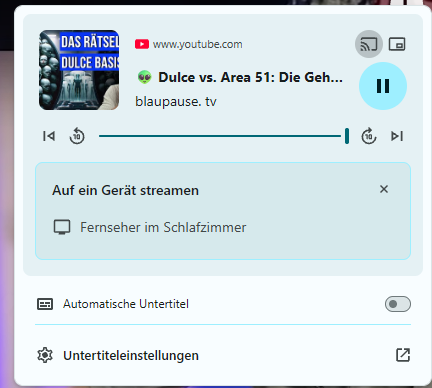Screen dimensions: 432x388
Task: Open picture-in-picture mode
Action: coord(397,44)
